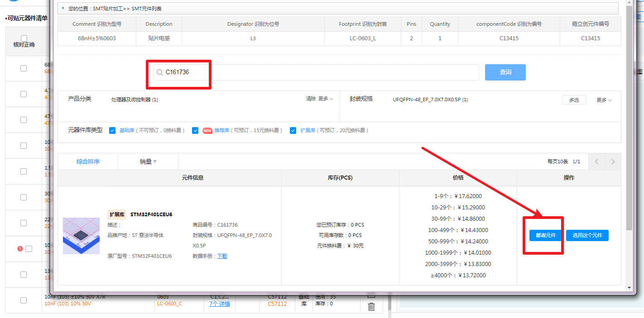This screenshot has height=318, width=644.
Task: Click the 查询 search button
Action: pos(505,72)
